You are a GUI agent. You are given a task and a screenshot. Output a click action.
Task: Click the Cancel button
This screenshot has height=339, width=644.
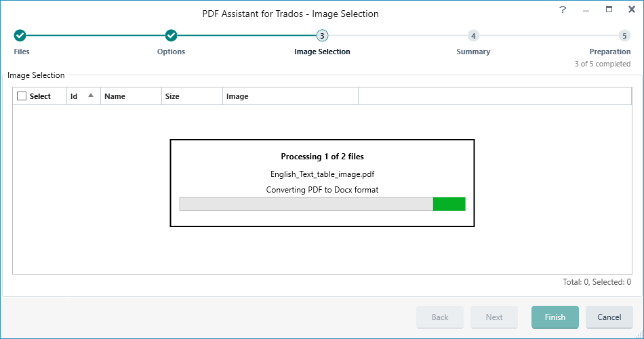[609, 317]
